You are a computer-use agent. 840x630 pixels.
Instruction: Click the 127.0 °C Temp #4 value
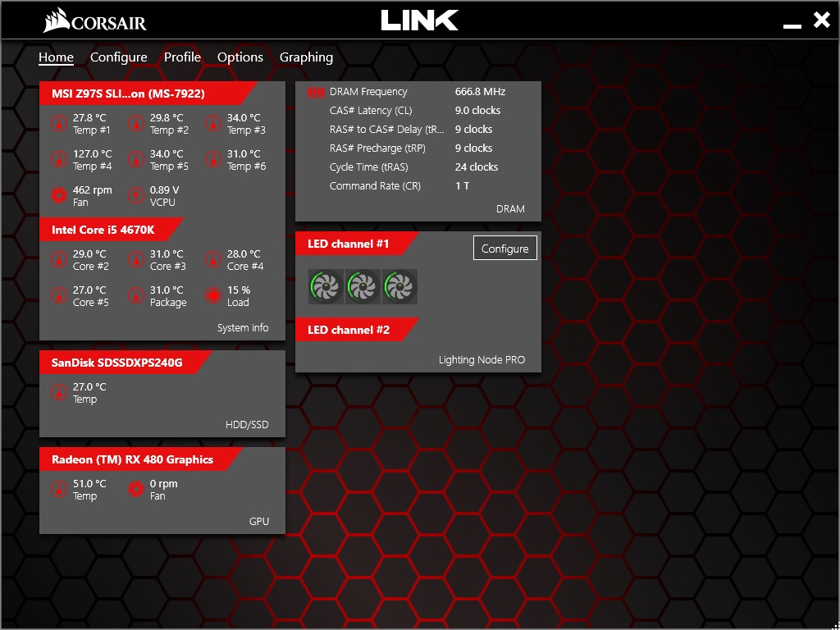(92, 153)
